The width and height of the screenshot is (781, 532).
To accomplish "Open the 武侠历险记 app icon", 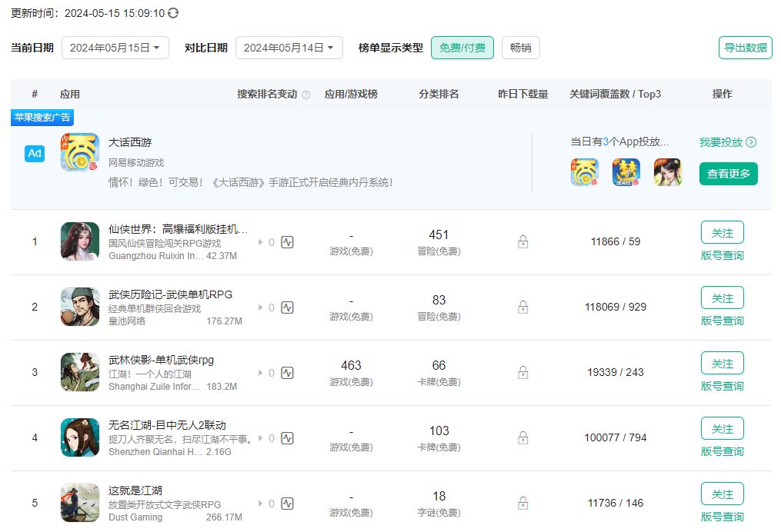I will (80, 307).
